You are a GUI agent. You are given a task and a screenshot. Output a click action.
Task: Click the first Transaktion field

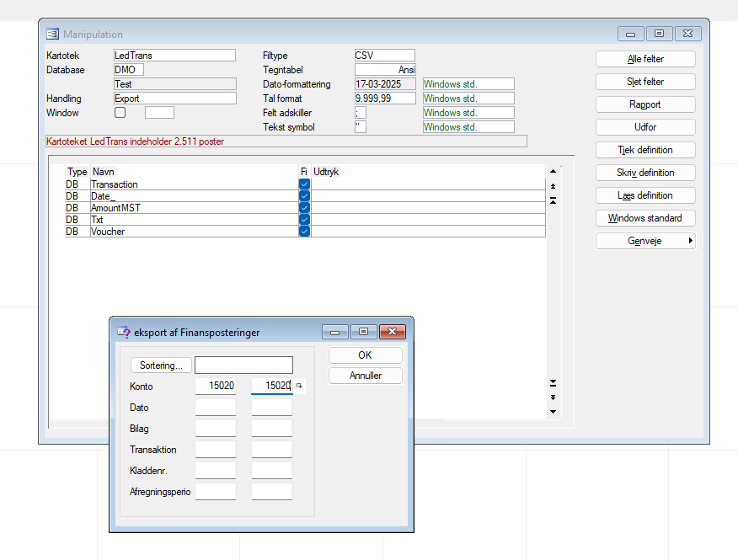216,450
